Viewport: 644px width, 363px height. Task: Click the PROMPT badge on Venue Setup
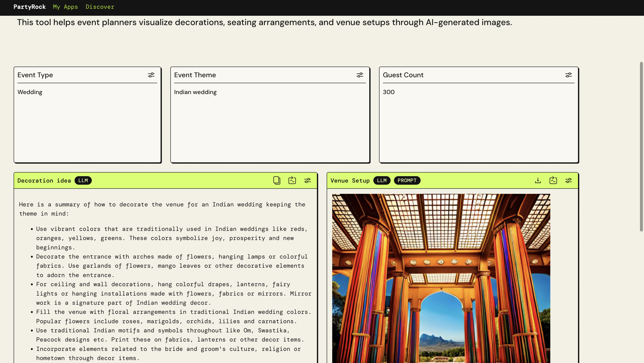click(x=407, y=180)
